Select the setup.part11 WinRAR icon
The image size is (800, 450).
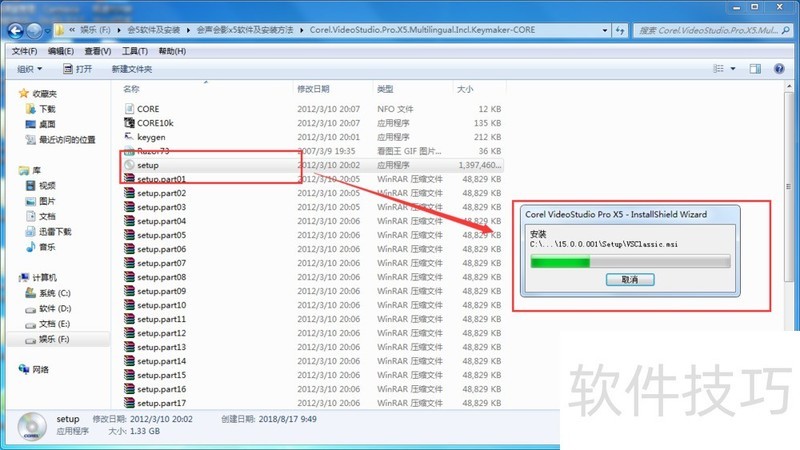[129, 319]
